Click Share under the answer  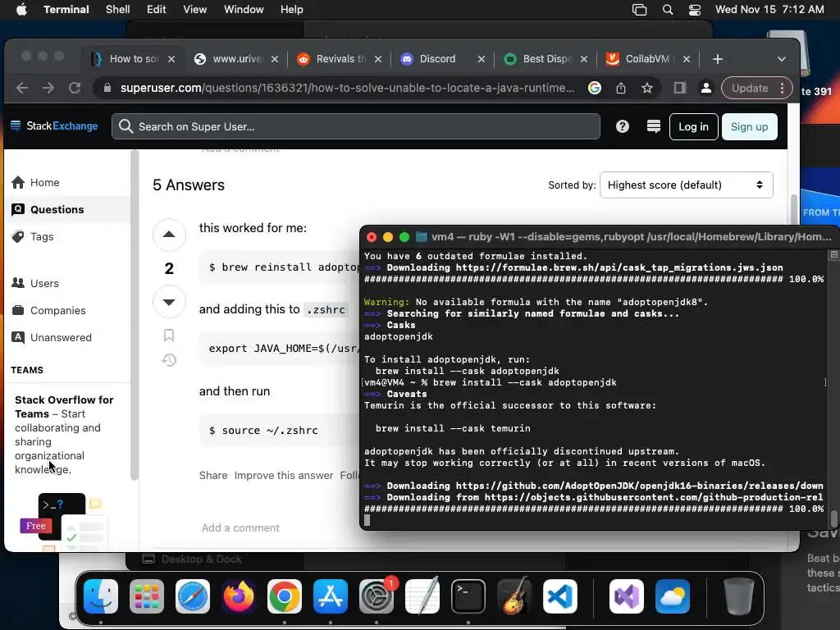(213, 475)
